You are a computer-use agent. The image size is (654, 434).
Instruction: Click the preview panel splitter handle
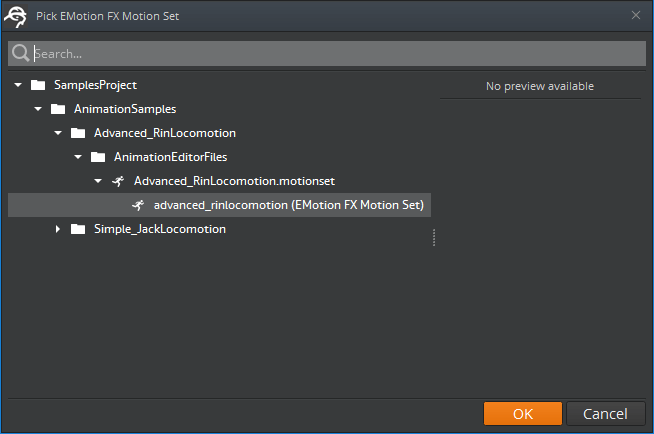(434, 237)
